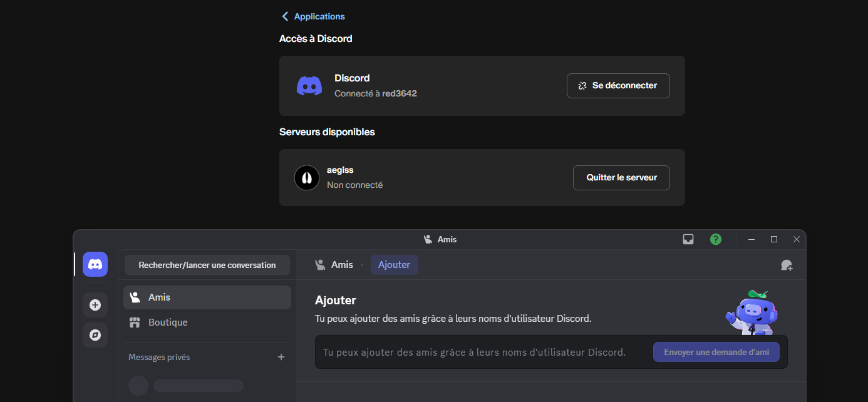Viewport: 868px width, 402px height.
Task: Click the 'Serveurs disponibles' heading
Action: tap(327, 132)
